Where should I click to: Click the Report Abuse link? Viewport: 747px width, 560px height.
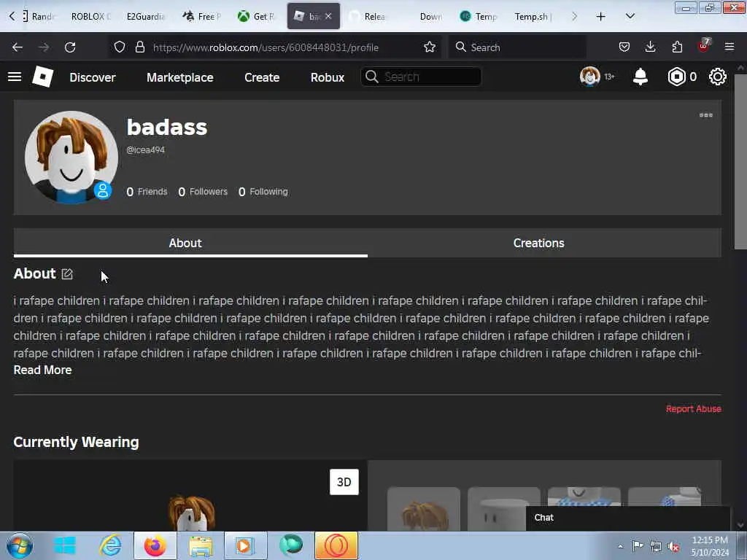(x=693, y=409)
